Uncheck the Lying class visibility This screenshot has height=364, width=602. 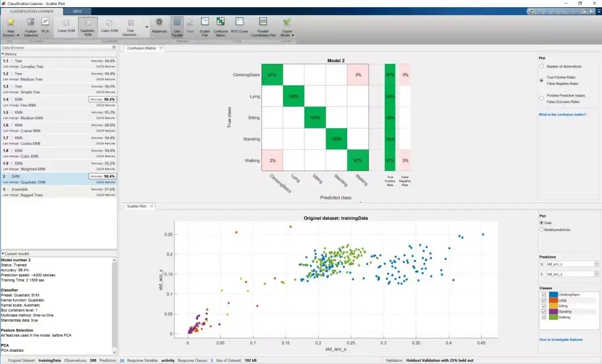(x=543, y=300)
